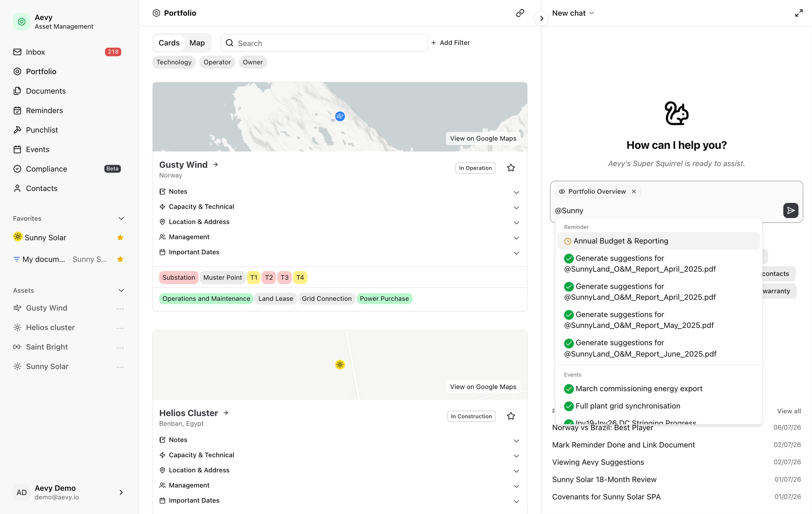
Task: Open View on Google Maps for Gusty Wind
Action: pyautogui.click(x=483, y=139)
